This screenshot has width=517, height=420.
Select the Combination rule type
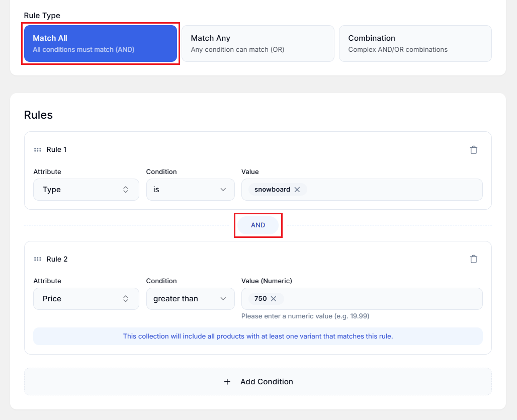tap(415, 43)
